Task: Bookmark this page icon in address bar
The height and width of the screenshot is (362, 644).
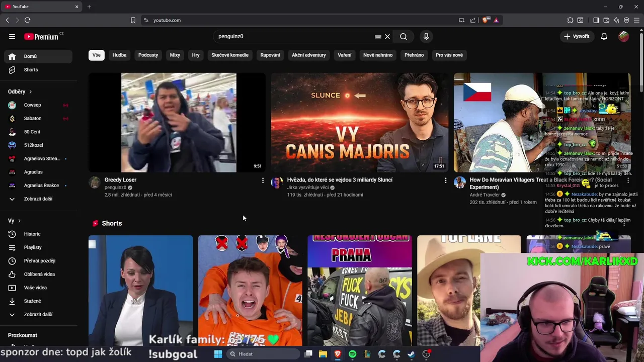Action: [133, 20]
